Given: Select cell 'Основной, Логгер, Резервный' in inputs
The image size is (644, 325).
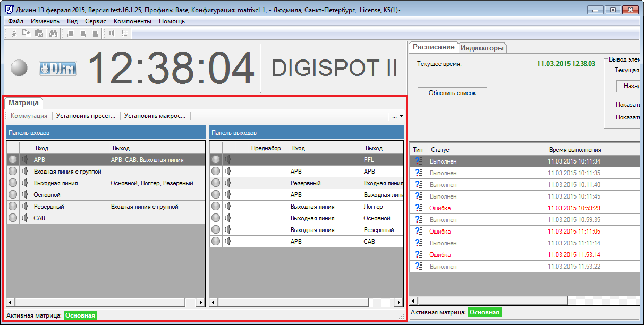Looking at the screenshot, I should click(x=157, y=183).
